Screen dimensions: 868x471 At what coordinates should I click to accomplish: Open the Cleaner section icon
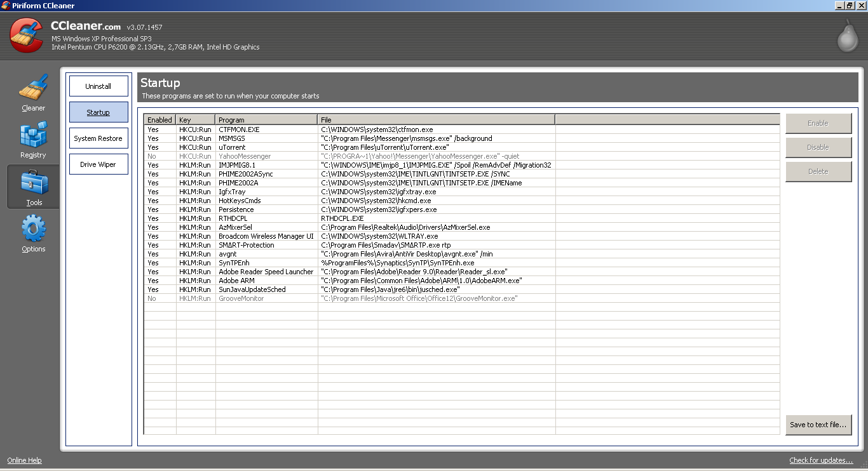[33, 88]
